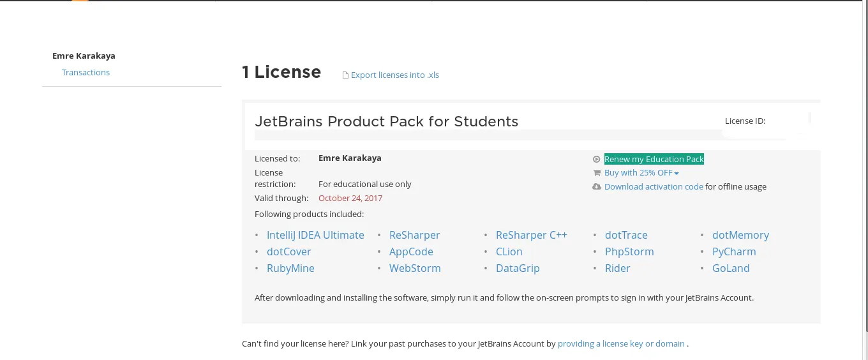The height and width of the screenshot is (360, 868).
Task: Click Download activation code link
Action: click(x=654, y=187)
